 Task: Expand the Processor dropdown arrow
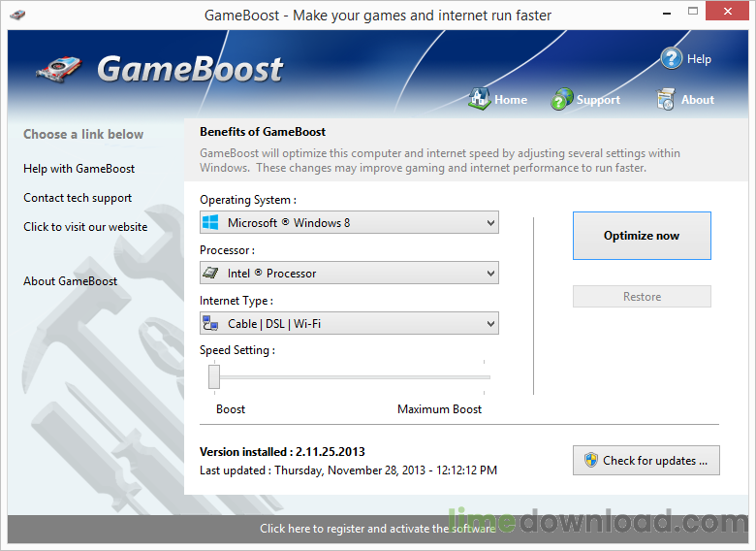click(490, 274)
